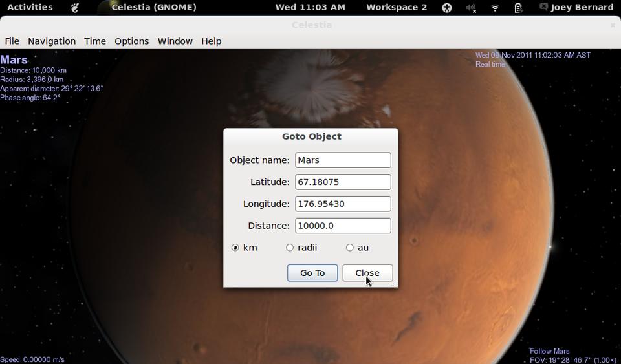The width and height of the screenshot is (621, 364).
Task: Select the km distance unit
Action: pyautogui.click(x=235, y=248)
